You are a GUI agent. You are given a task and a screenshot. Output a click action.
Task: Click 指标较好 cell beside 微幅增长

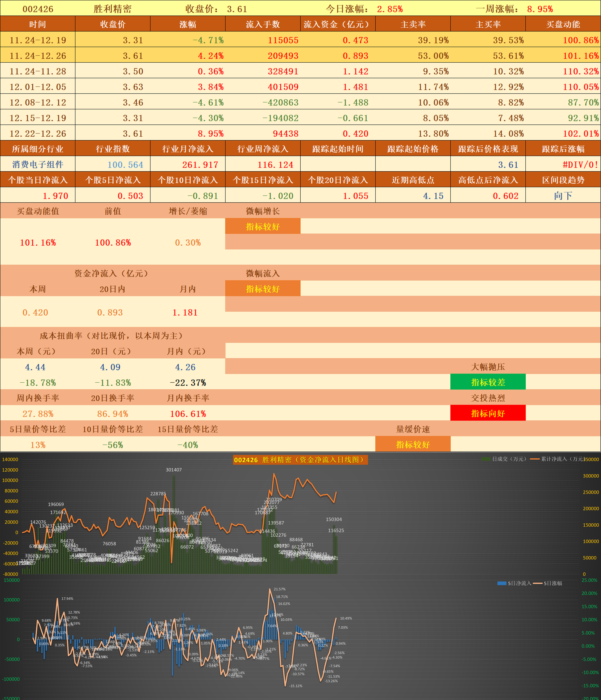[x=263, y=226]
